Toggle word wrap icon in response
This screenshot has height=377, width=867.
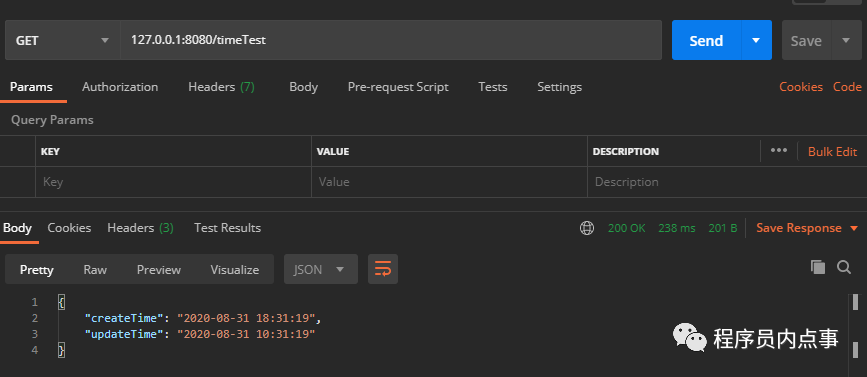(x=383, y=269)
